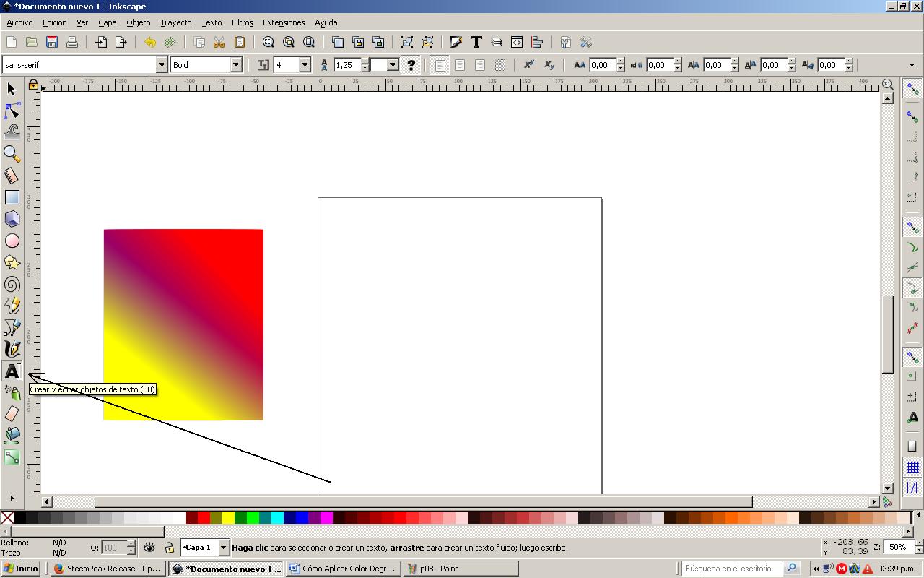Select the Calligraphy tool
This screenshot has width=924, height=578.
[12, 349]
